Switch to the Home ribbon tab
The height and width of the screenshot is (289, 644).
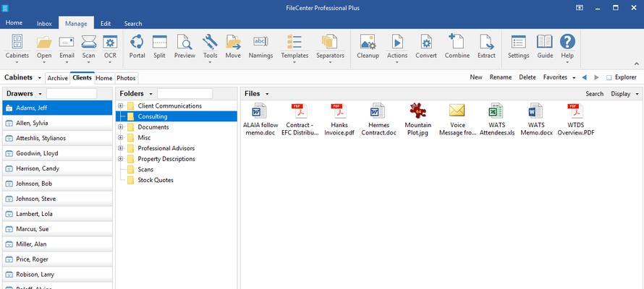click(x=14, y=23)
